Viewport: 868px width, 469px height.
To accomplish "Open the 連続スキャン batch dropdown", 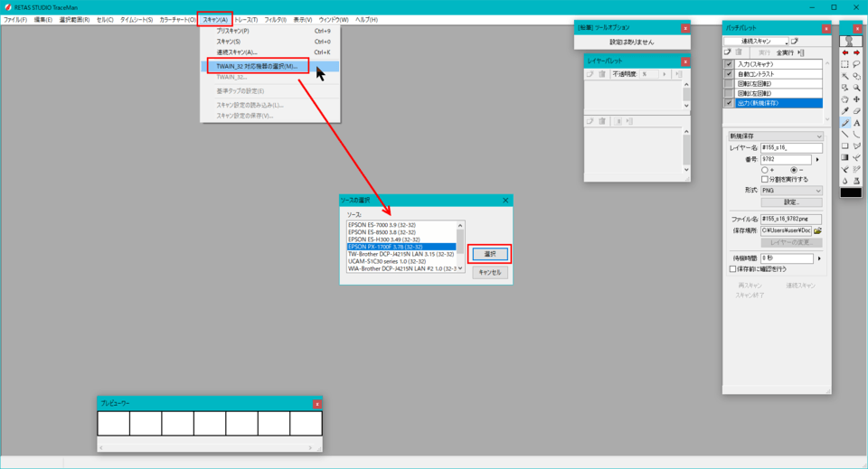I will [756, 42].
